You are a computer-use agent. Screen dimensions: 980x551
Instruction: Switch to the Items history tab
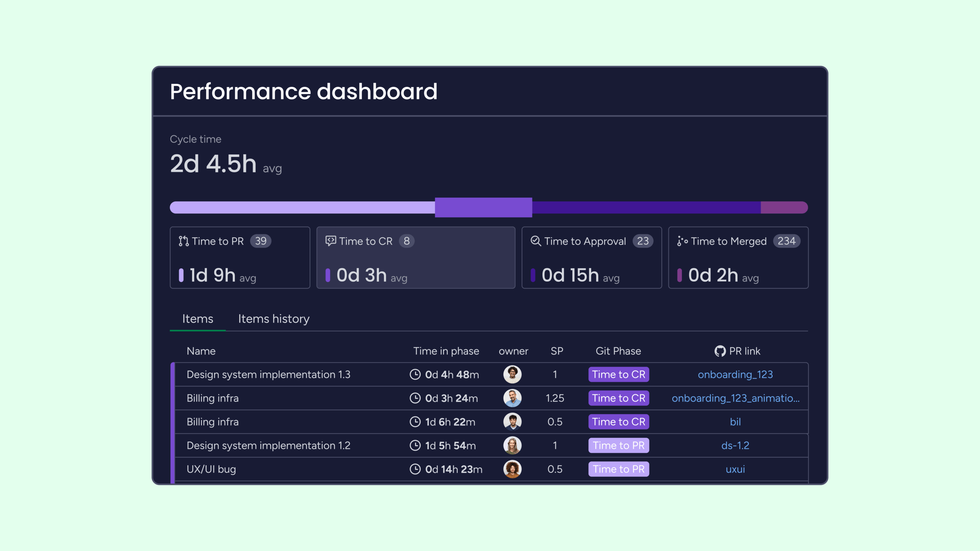(274, 319)
